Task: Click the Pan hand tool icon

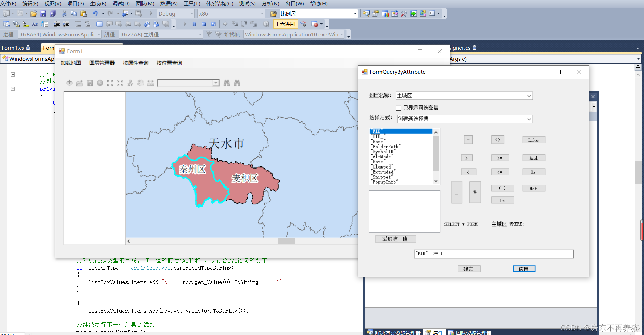Action: [x=140, y=83]
